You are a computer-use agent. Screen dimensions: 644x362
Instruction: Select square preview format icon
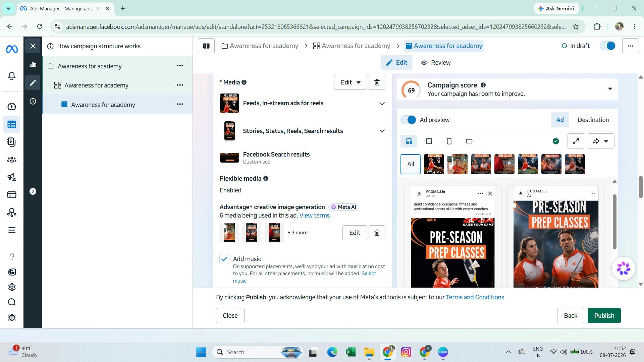[429, 141]
